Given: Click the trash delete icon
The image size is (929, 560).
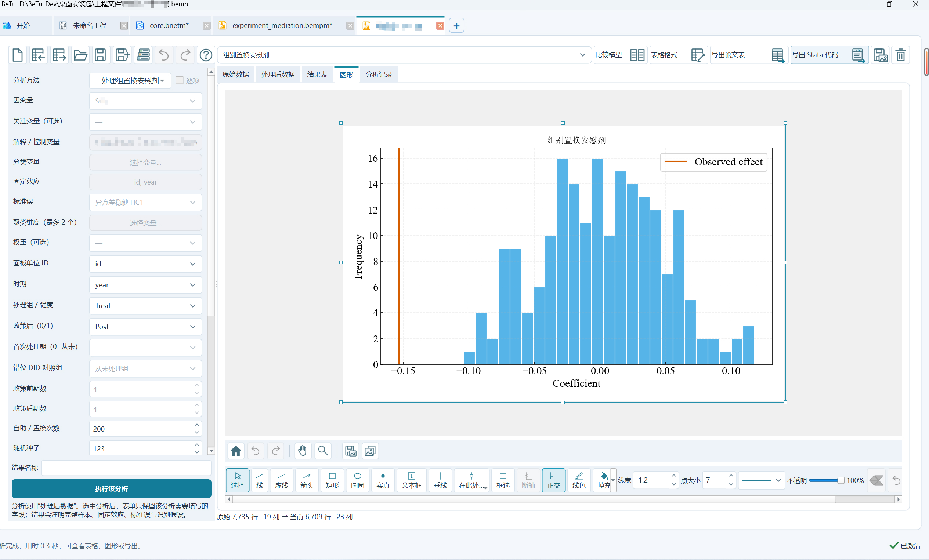Looking at the screenshot, I should pos(900,55).
